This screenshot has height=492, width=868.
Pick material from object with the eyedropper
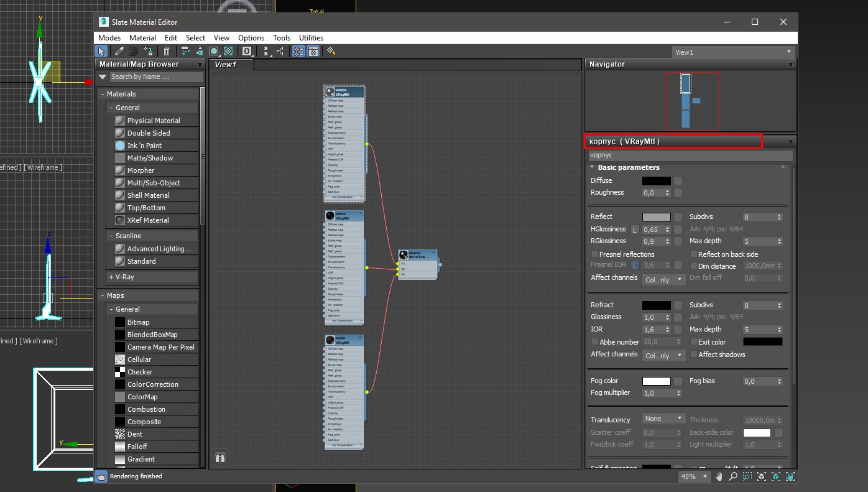pyautogui.click(x=119, y=52)
